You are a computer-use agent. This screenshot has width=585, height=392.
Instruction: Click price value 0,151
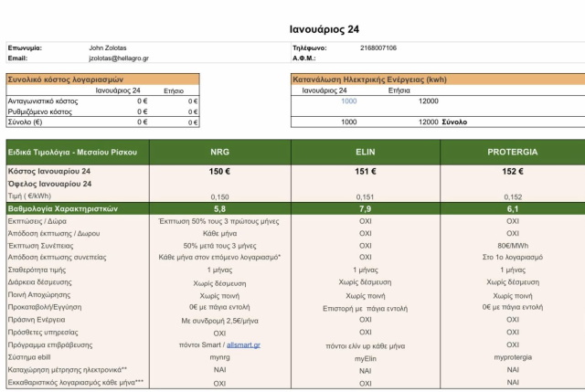click(365, 197)
